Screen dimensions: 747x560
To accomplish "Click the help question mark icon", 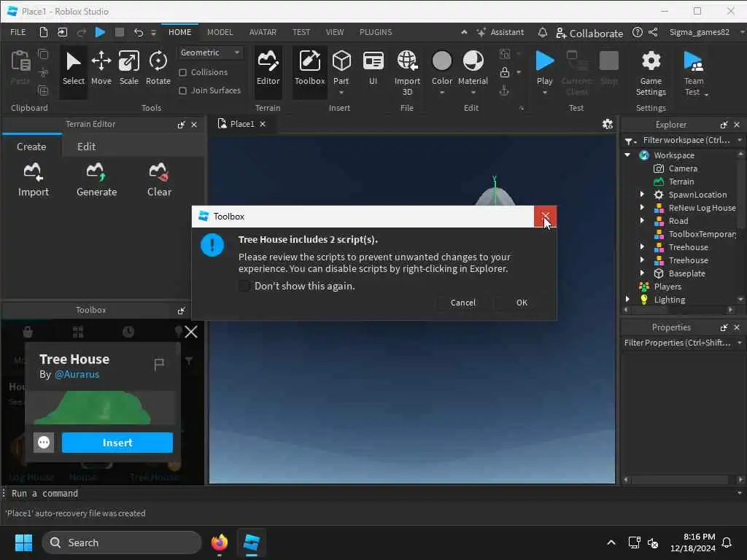I will [637, 32].
